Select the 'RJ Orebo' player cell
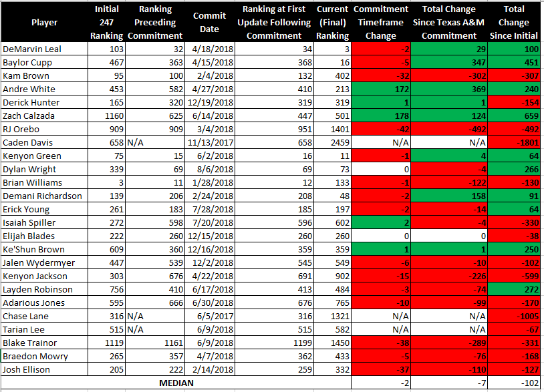The height and width of the screenshot is (392, 544). tap(44, 129)
